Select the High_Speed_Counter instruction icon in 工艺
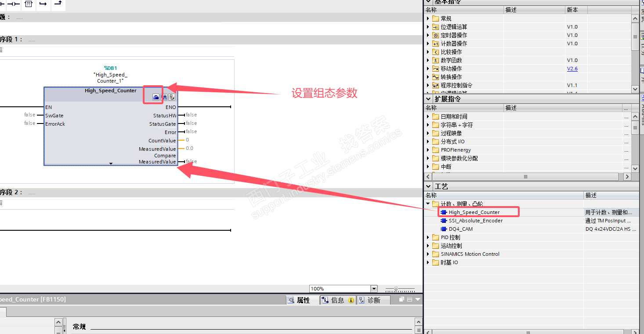 (444, 212)
